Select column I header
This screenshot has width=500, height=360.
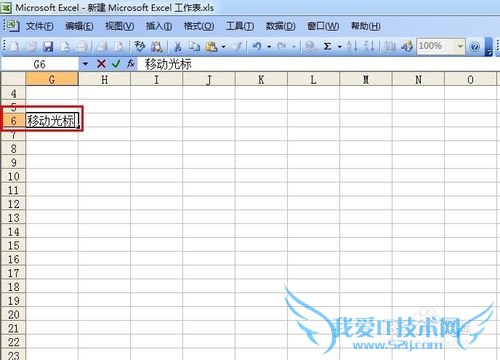pyautogui.click(x=156, y=79)
